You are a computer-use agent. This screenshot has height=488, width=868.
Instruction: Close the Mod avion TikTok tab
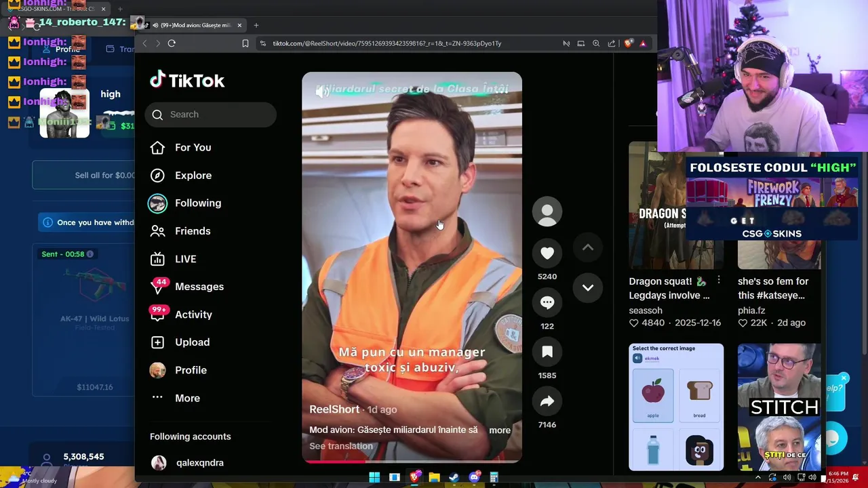[239, 25]
